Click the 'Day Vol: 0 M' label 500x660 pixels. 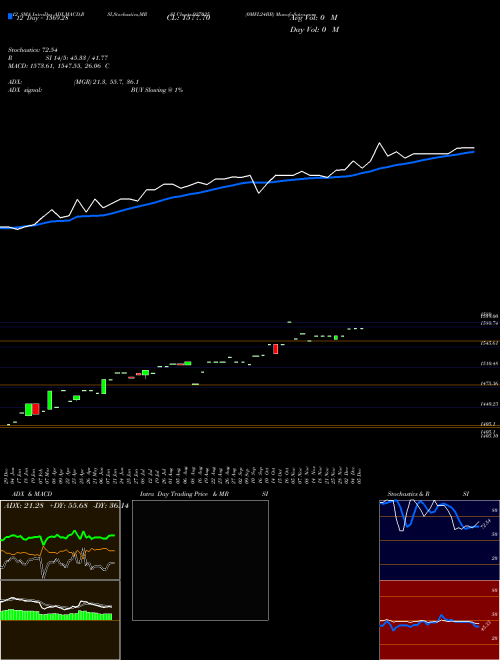(x=314, y=30)
